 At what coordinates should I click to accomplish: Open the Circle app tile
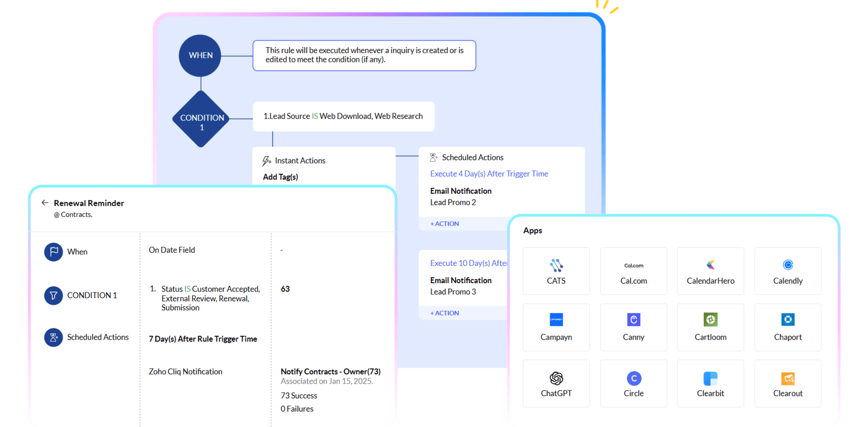point(633,384)
